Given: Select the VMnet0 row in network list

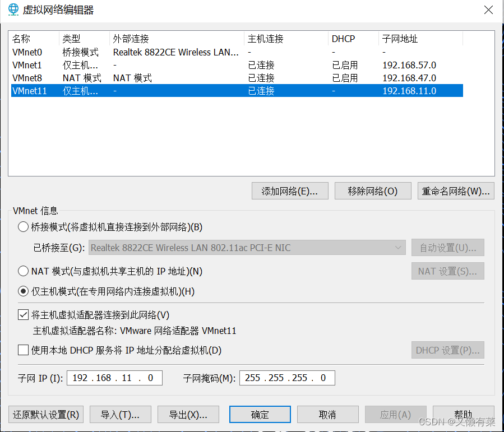Looking at the screenshot, I should click(x=237, y=52).
